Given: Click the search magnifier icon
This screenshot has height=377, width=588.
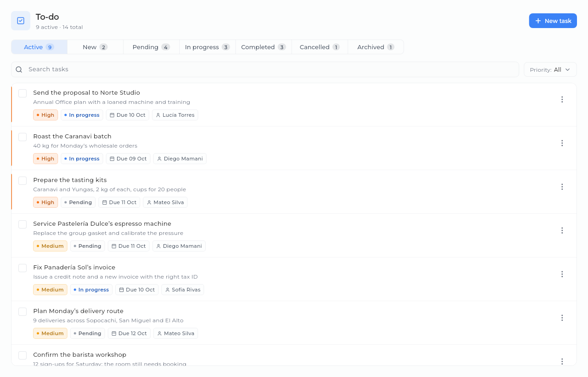Looking at the screenshot, I should tap(19, 69).
